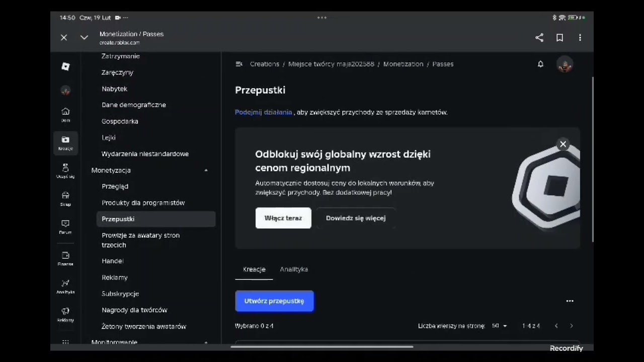Image resolution: width=644 pixels, height=362 pixels.
Task: Select the Kreacje sidebar icon
Action: point(65,143)
